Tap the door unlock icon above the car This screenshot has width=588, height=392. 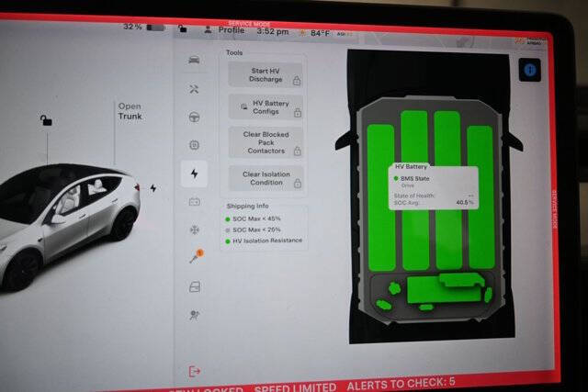click(46, 120)
